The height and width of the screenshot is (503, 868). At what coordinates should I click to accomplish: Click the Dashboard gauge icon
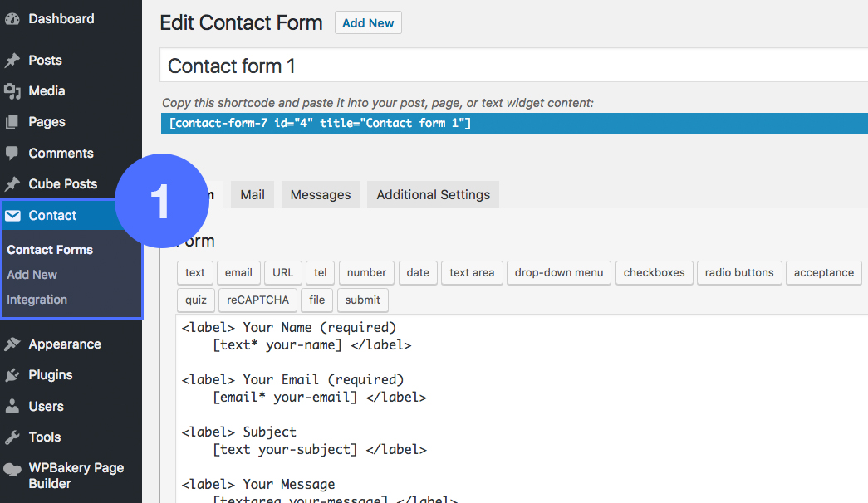(12, 19)
